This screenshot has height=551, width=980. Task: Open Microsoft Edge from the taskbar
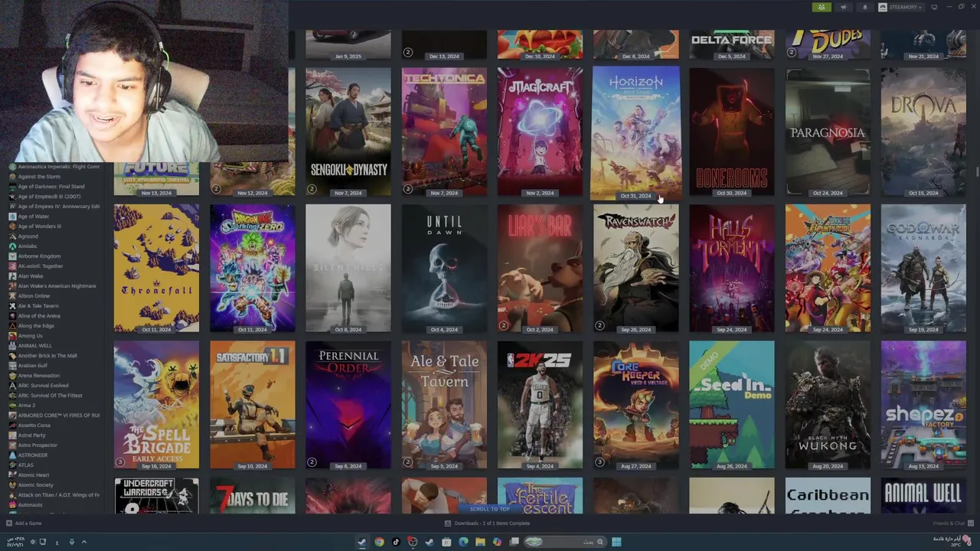463,542
